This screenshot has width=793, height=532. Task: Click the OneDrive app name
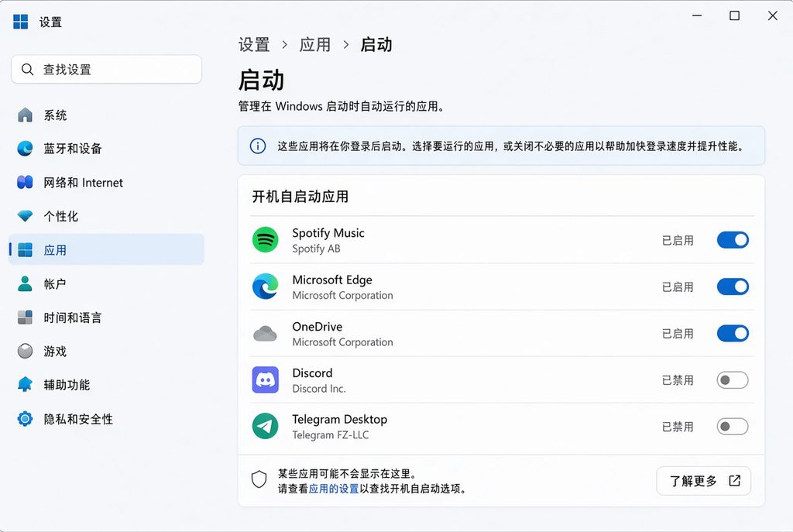point(317,327)
